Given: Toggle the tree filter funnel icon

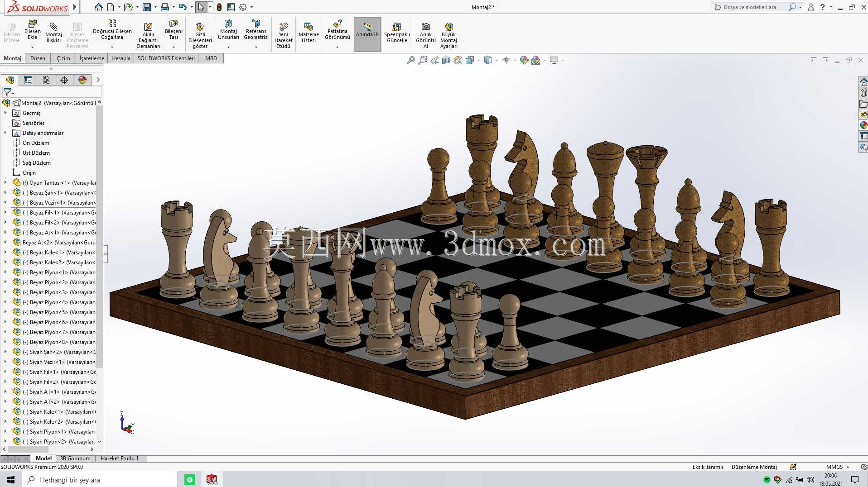Looking at the screenshot, I should coord(8,92).
